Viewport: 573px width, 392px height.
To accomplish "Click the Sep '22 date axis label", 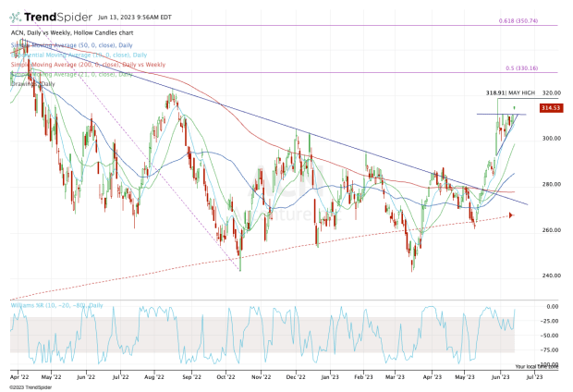I will coord(192,376).
